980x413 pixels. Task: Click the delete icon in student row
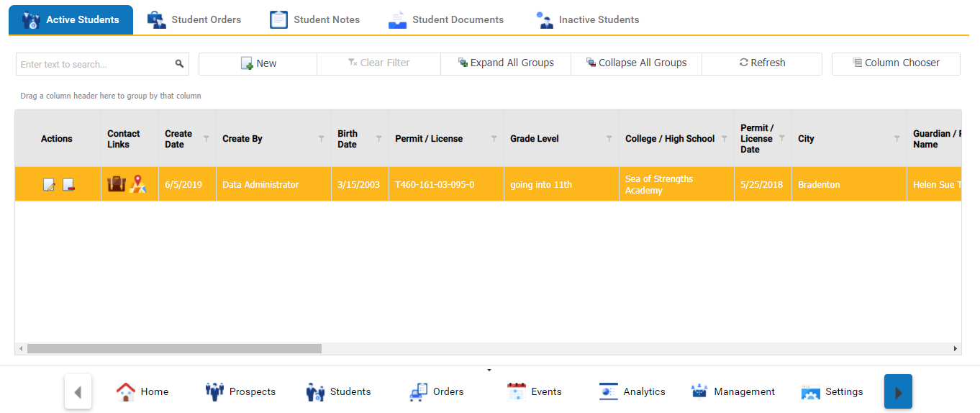(x=68, y=185)
